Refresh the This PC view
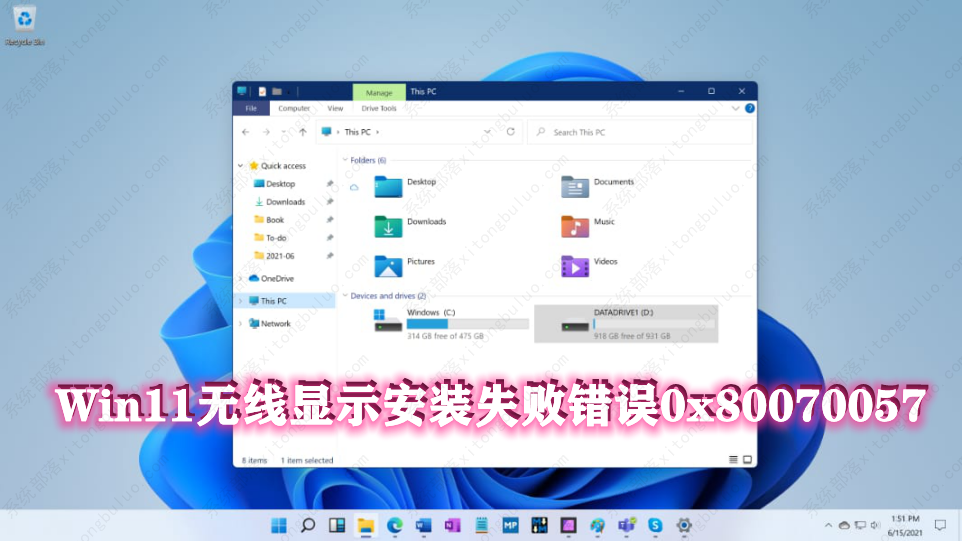This screenshot has height=541, width=962. coord(510,132)
